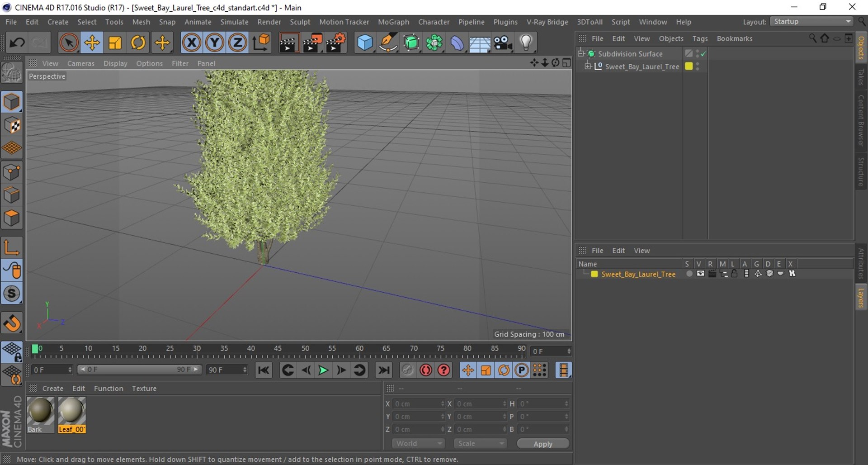Click the Camera object icon
This screenshot has height=465, width=868.
coord(502,43)
